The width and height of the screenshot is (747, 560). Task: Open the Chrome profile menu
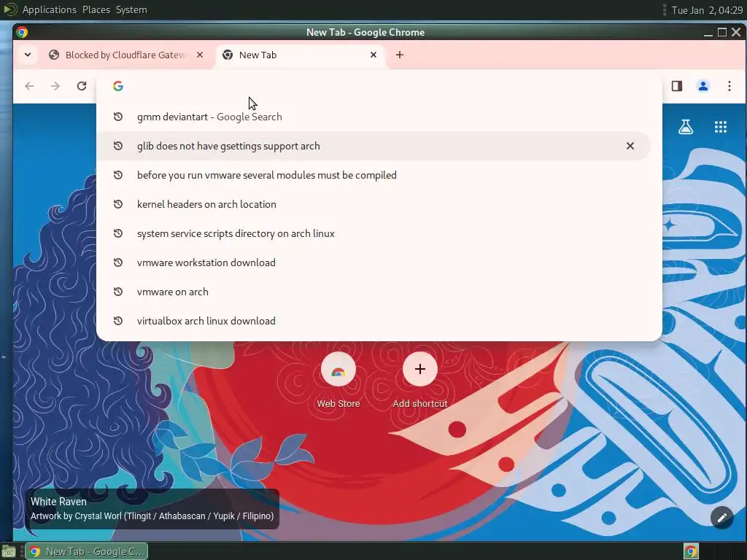click(703, 86)
